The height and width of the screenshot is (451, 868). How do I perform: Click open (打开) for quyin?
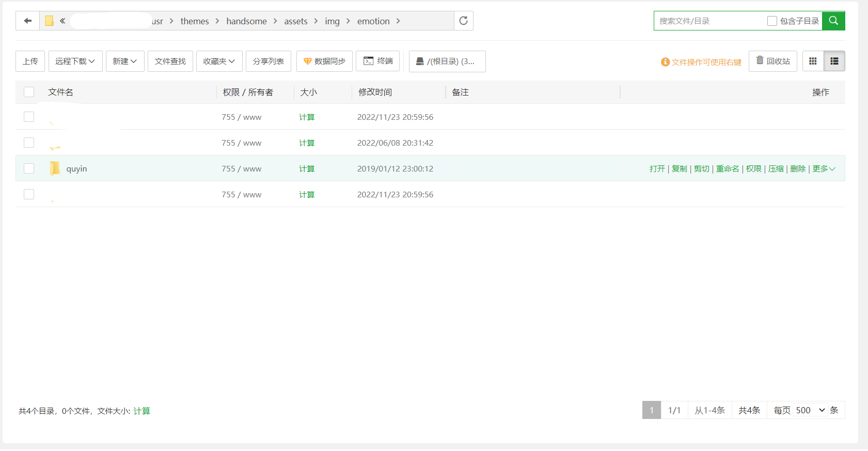click(657, 168)
